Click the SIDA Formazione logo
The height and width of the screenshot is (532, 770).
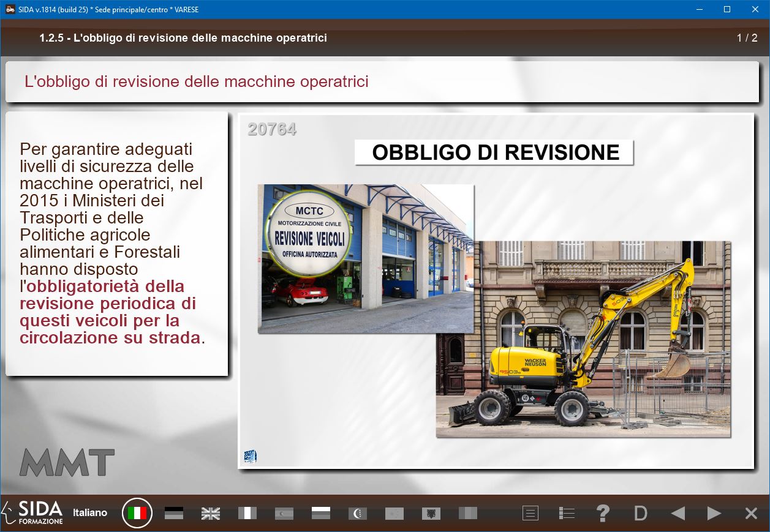click(34, 512)
